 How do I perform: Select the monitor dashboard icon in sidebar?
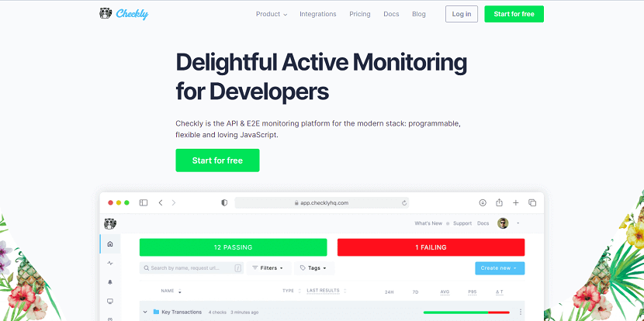[x=110, y=302]
